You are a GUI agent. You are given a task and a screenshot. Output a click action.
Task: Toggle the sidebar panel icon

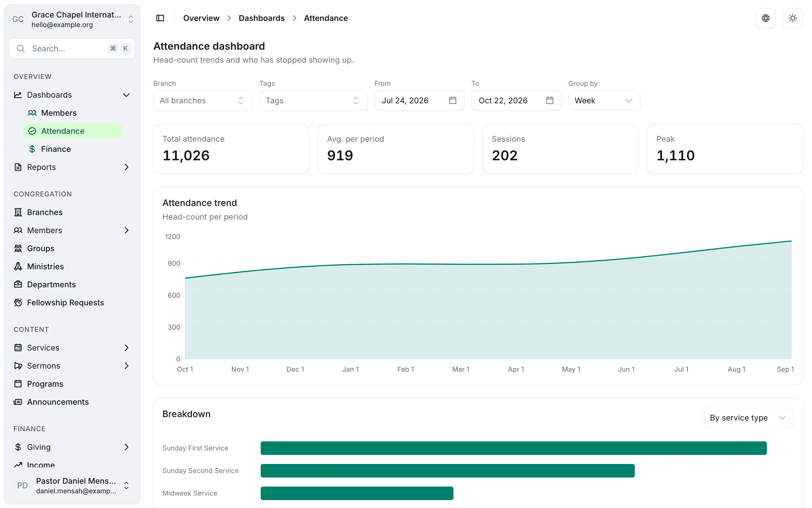(160, 18)
